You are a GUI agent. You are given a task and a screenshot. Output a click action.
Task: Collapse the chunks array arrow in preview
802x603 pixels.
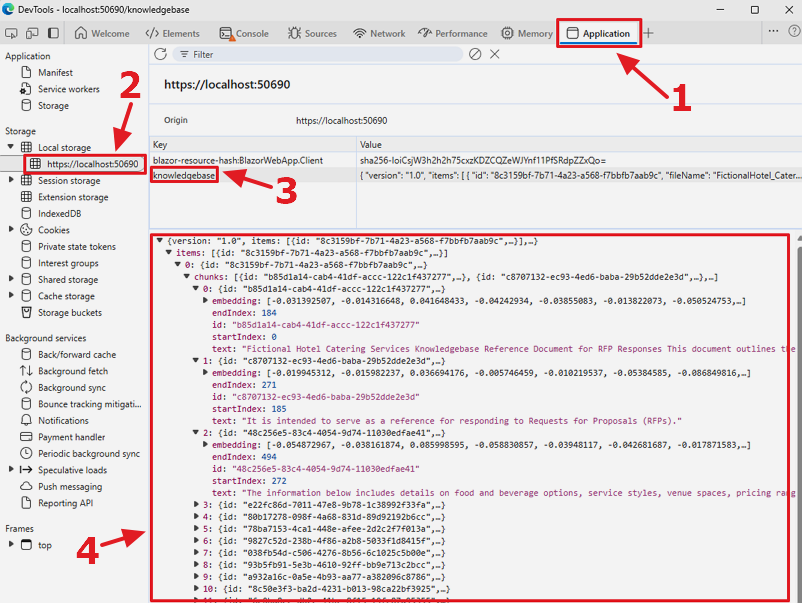tap(187, 277)
